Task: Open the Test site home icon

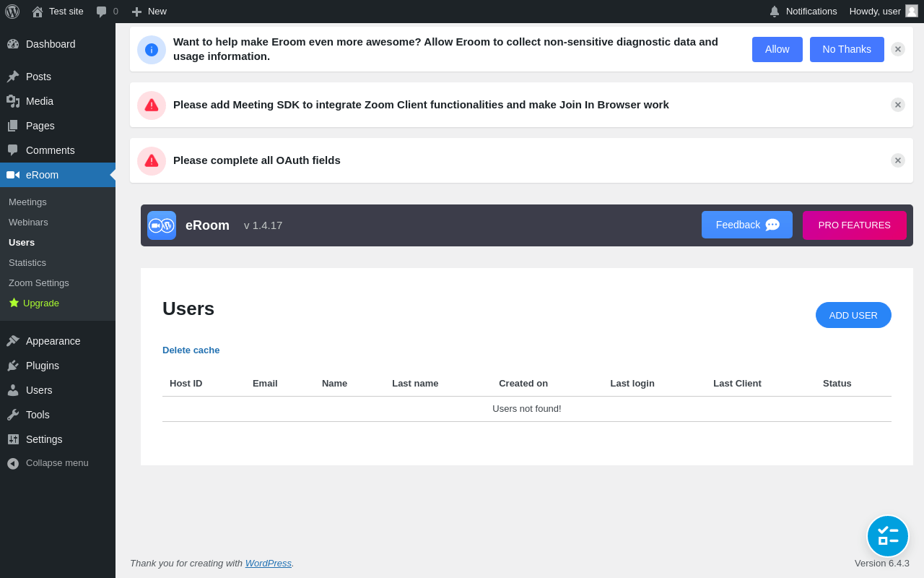Action: tap(38, 12)
